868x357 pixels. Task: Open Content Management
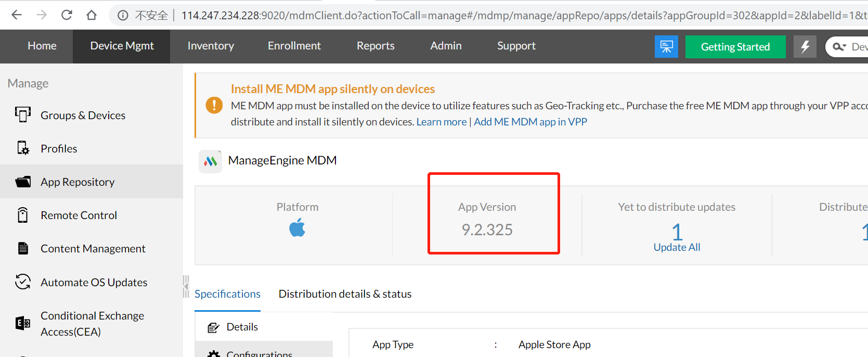point(93,248)
